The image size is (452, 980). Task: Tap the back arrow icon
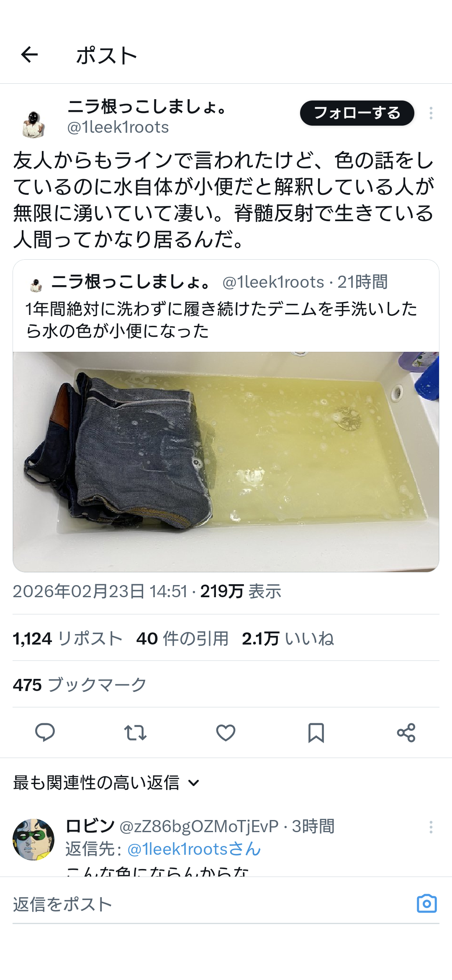pyautogui.click(x=29, y=54)
